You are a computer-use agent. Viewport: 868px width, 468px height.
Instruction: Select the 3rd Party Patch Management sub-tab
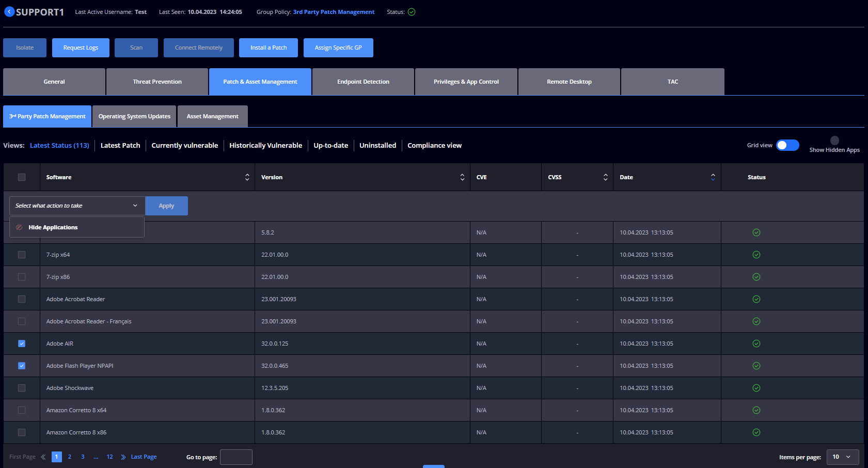point(48,116)
